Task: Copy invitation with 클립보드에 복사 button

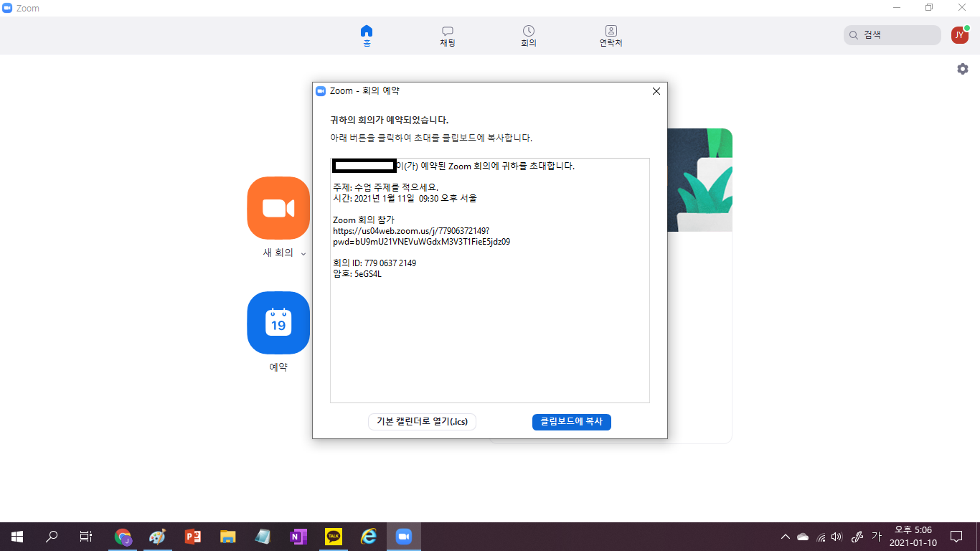Action: [571, 422]
